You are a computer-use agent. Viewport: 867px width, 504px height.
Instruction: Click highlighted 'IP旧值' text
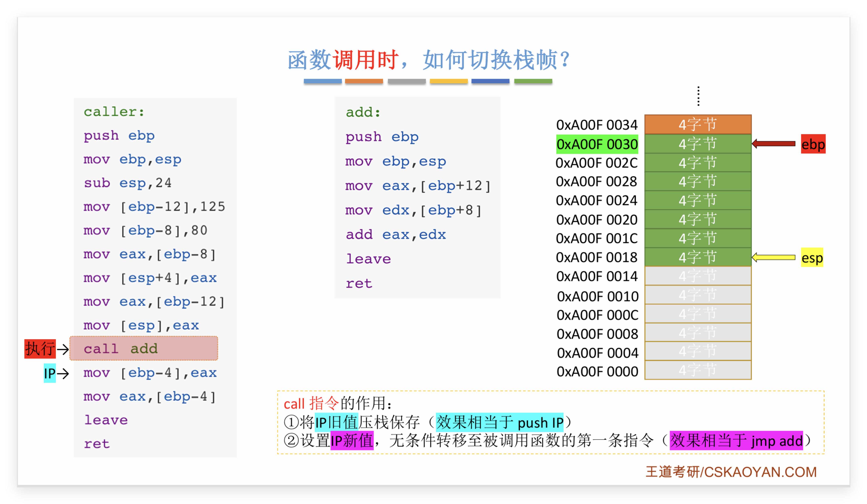336,422
